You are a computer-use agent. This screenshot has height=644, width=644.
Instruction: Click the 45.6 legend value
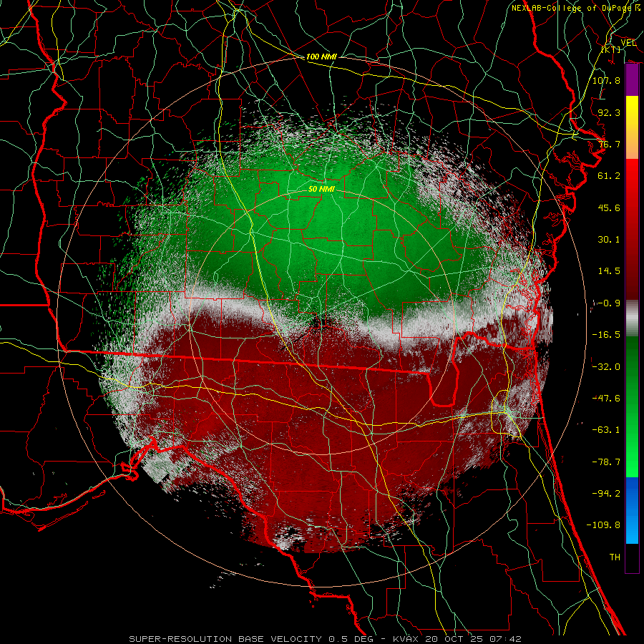point(609,208)
